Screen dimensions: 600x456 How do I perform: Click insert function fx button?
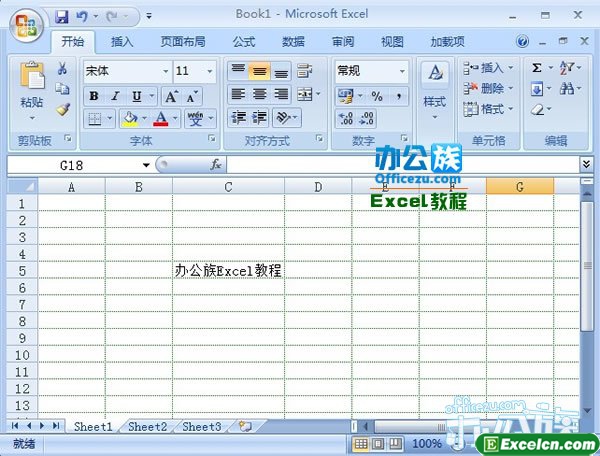tap(216, 164)
